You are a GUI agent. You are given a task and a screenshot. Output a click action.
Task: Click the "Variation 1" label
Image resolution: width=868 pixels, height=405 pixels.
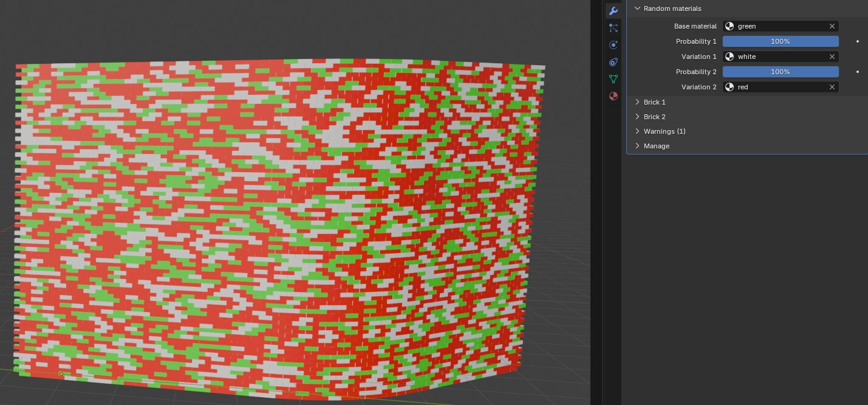tap(699, 57)
